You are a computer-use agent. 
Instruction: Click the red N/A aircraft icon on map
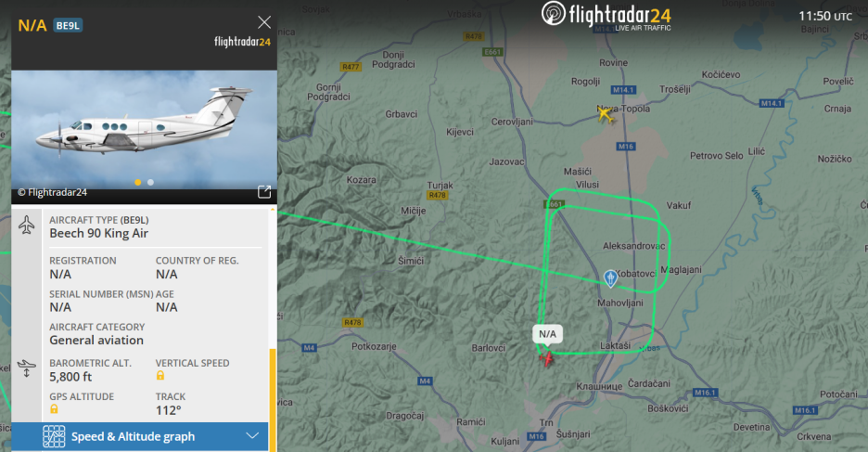547,359
